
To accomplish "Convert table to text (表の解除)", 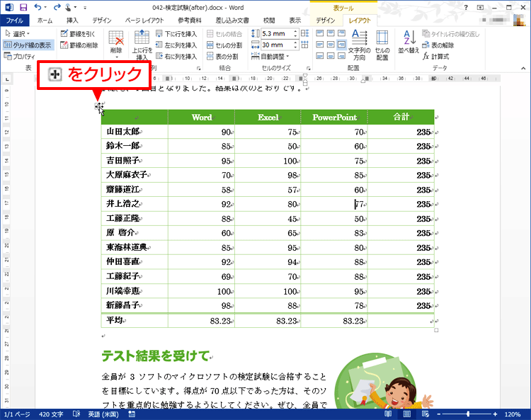I will coord(438,45).
